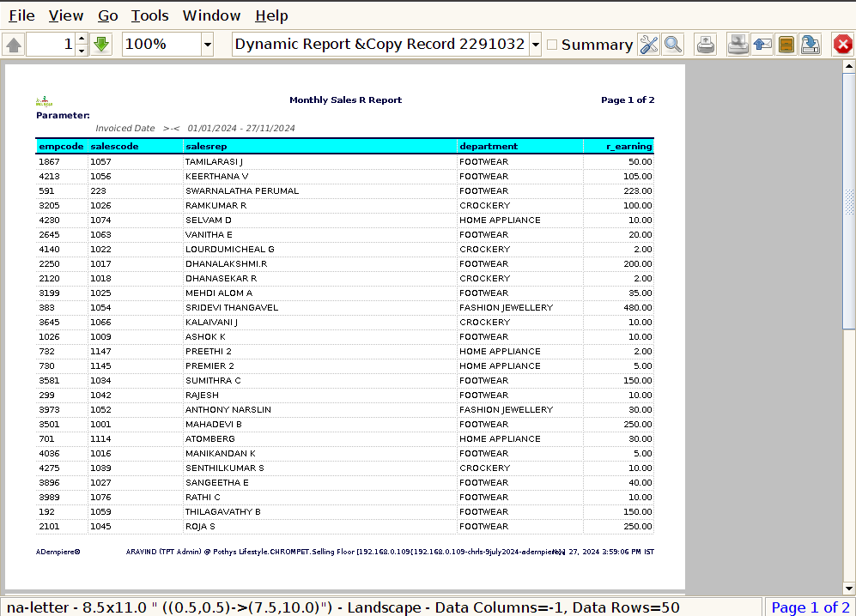856x616 pixels.
Task: Open report customize tools icon
Action: click(648, 45)
